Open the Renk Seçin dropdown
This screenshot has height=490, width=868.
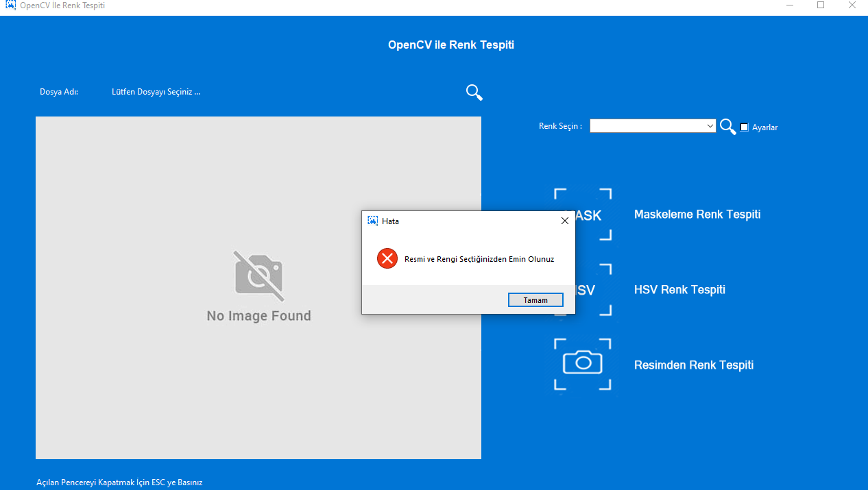[710, 126]
